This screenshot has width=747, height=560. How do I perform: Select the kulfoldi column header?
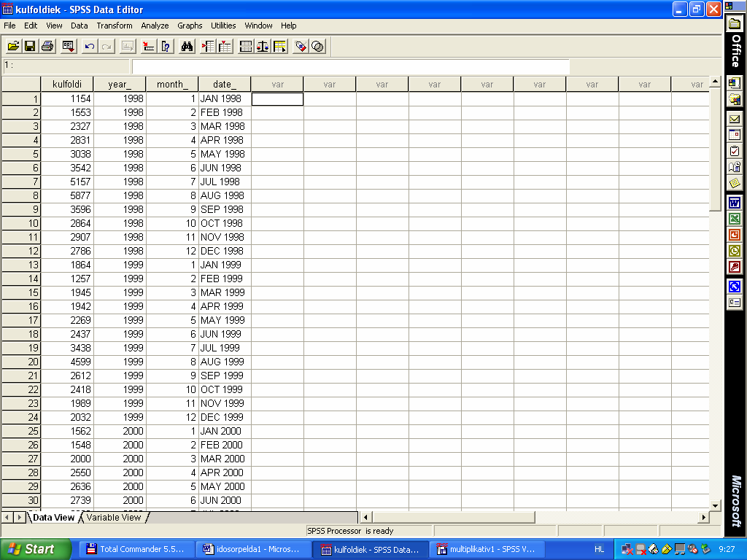[x=66, y=85]
